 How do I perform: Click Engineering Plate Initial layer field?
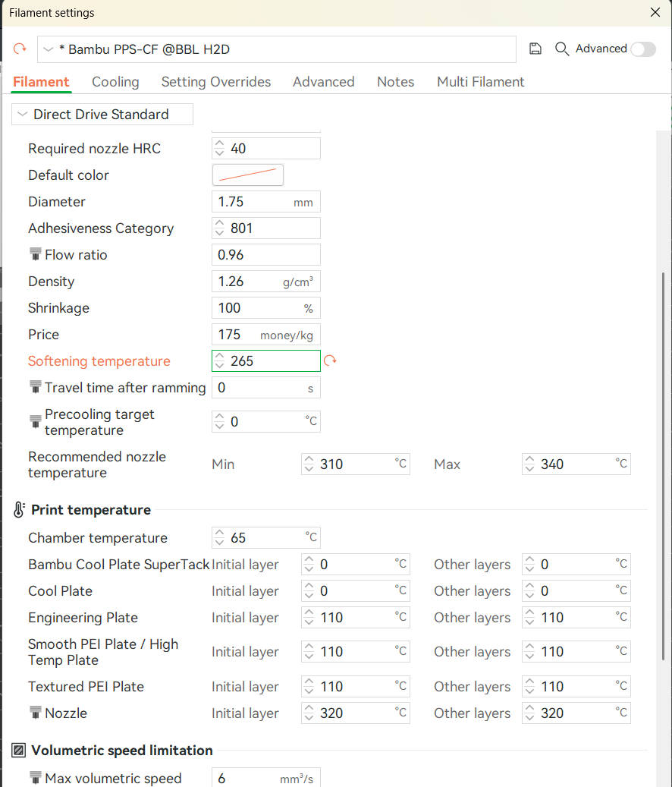tap(356, 618)
